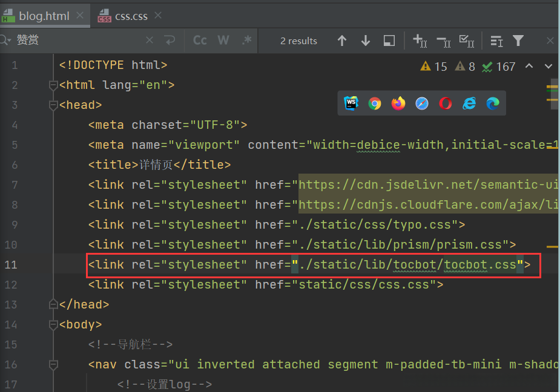This screenshot has width=560, height=392.
Task: Click the DOCTYPE html declaration
Action: pyautogui.click(x=113, y=65)
